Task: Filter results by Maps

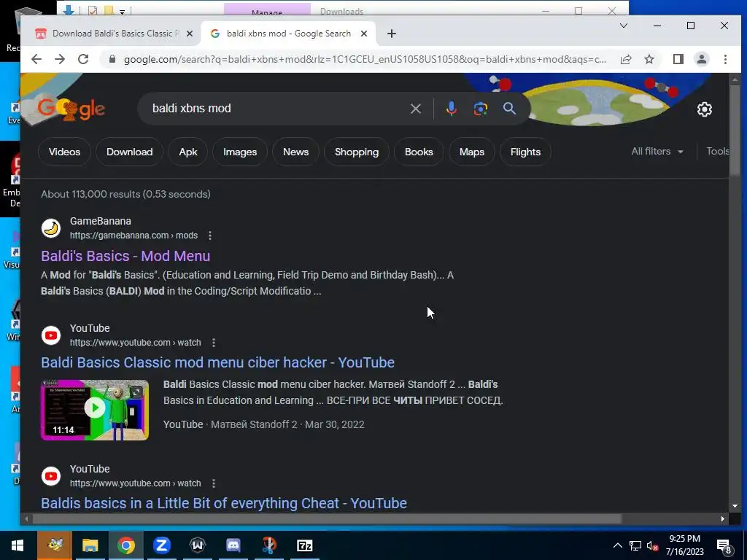Action: pyautogui.click(x=472, y=152)
